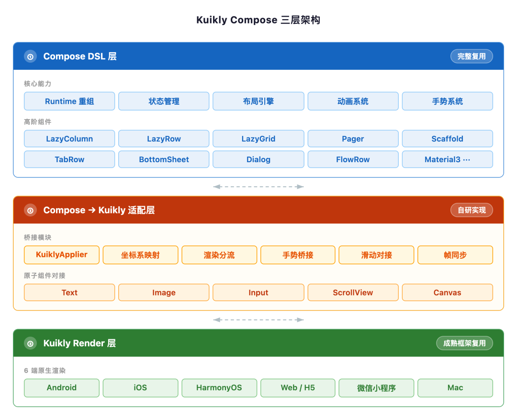
Task: Open the Pager component box
Action: 353,139
